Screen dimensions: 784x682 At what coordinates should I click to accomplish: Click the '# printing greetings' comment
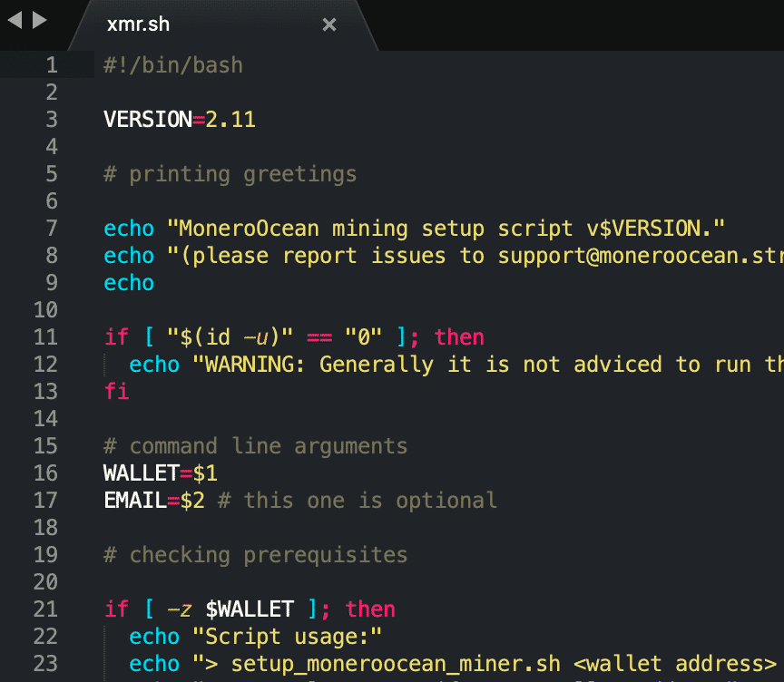tap(230, 174)
